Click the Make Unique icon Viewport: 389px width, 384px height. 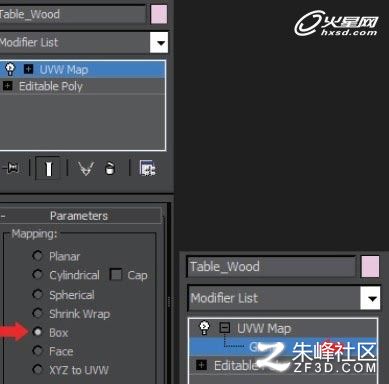[x=86, y=168]
